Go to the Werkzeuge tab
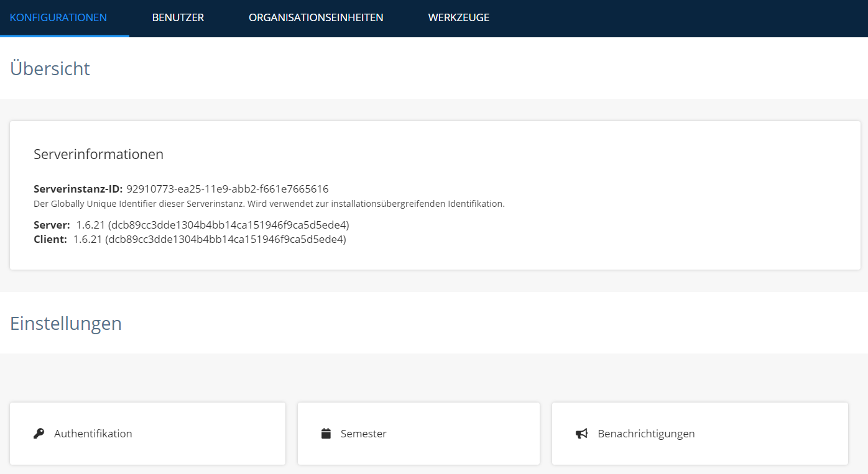The image size is (868, 474). [x=459, y=17]
